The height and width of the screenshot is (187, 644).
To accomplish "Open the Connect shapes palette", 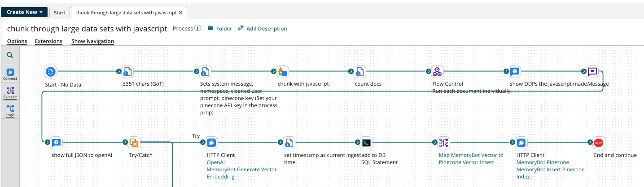I will click(10, 74).
